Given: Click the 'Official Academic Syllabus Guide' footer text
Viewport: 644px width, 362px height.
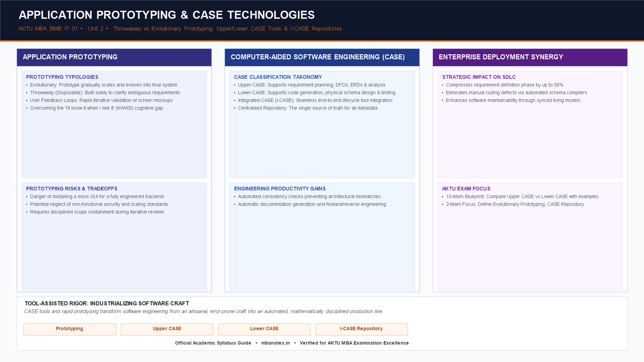Looking at the screenshot, I should pyautogui.click(x=213, y=343).
